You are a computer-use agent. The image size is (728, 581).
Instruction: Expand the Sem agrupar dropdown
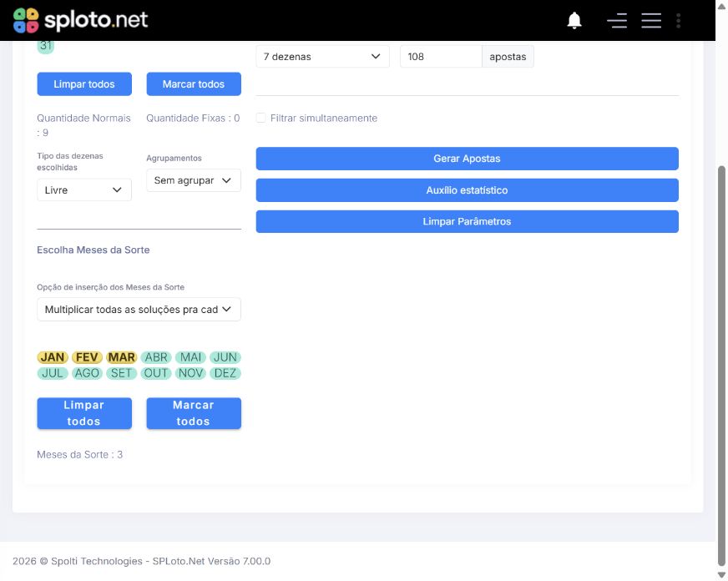click(x=194, y=180)
